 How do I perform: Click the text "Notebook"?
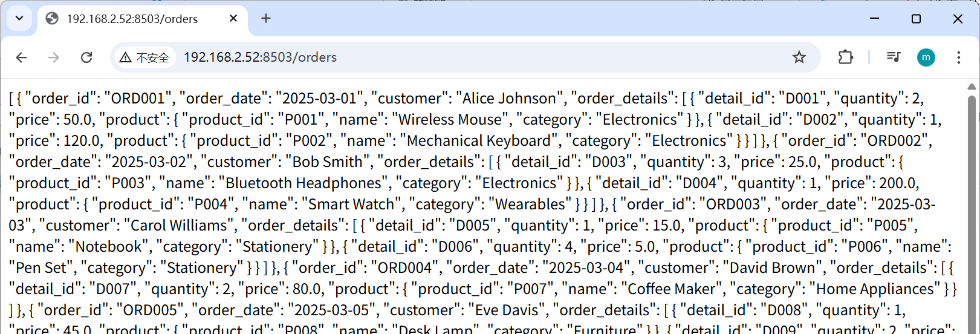(108, 246)
